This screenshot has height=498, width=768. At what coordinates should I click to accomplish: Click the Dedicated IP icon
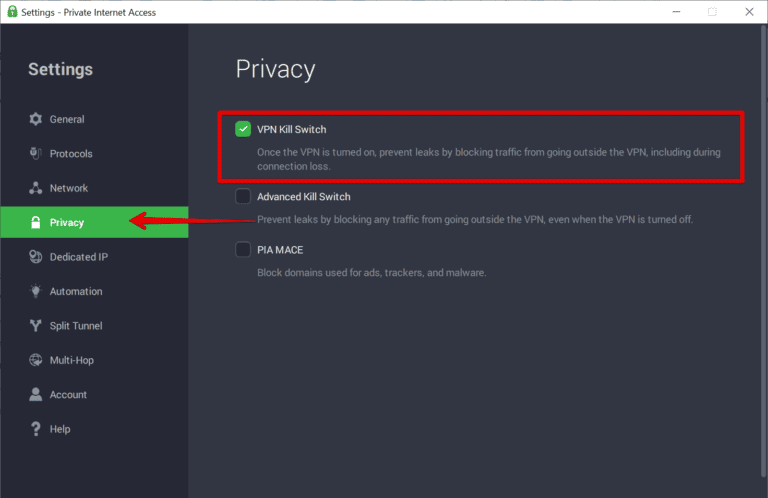36,257
